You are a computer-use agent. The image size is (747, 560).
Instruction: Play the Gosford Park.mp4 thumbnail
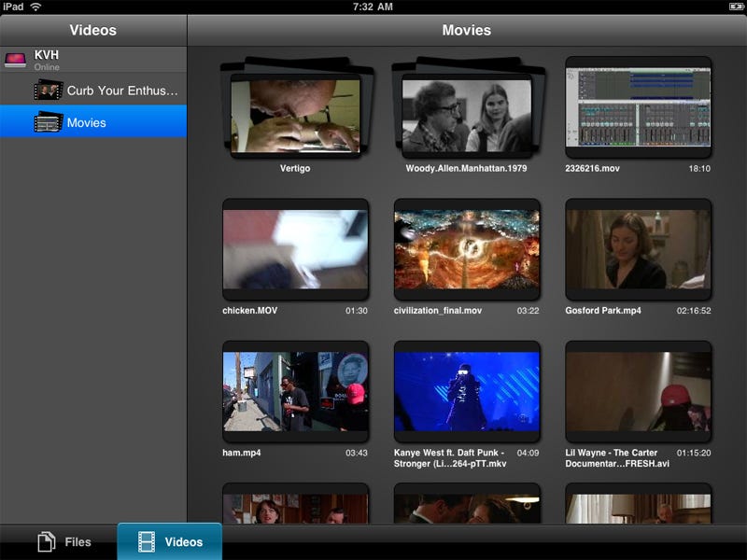[x=639, y=249]
